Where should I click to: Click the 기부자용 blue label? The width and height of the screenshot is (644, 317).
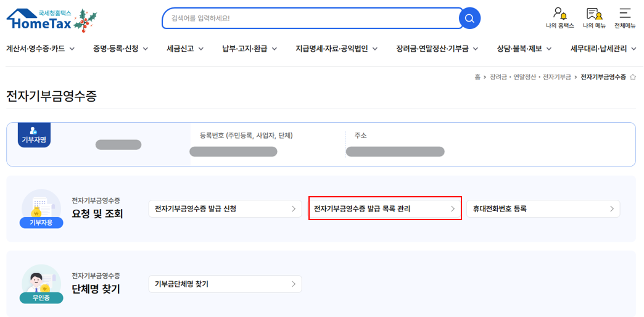[41, 223]
